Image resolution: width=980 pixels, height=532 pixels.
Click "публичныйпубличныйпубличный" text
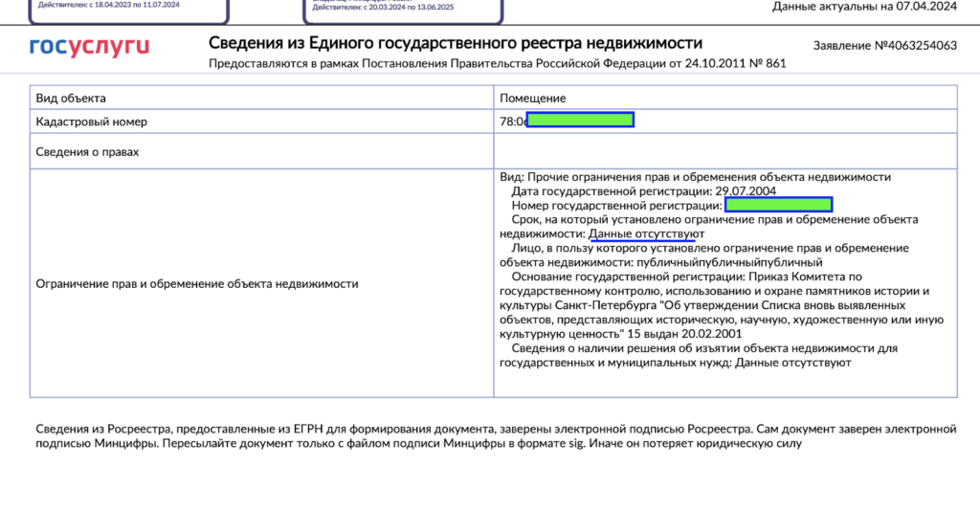[729, 262]
